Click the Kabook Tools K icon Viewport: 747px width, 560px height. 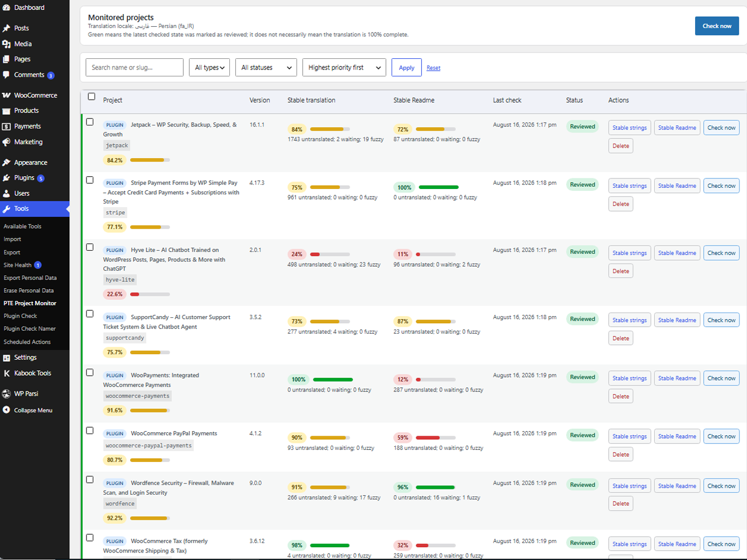point(6,373)
